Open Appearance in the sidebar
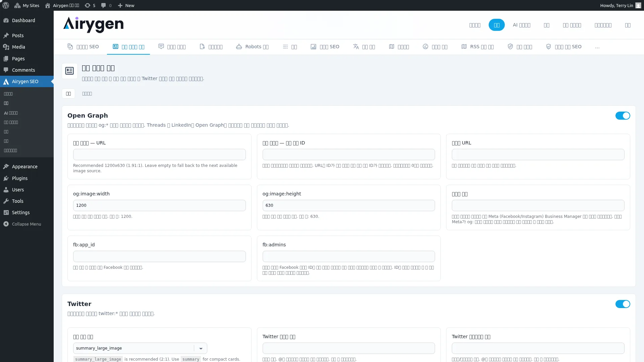Viewport: 644px width, 362px height. [27, 167]
